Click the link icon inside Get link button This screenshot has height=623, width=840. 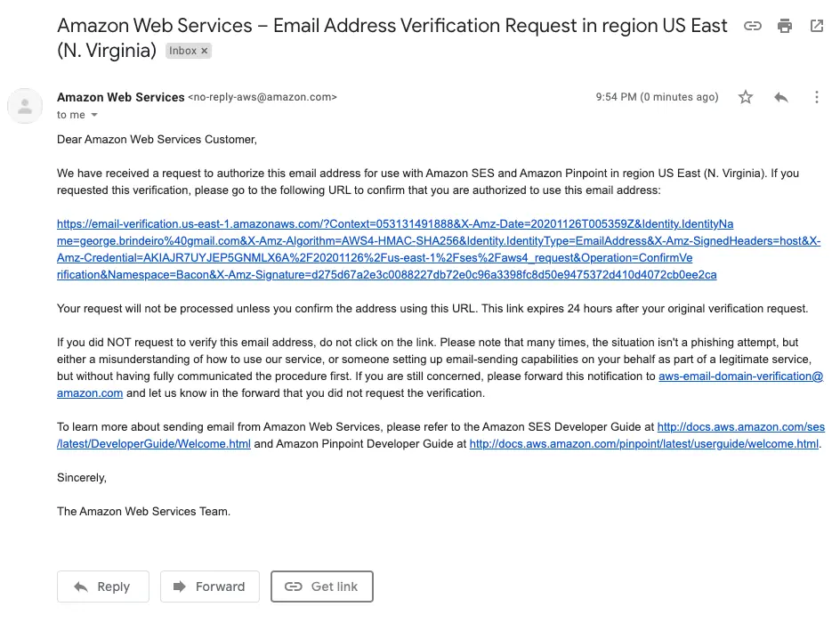(294, 587)
